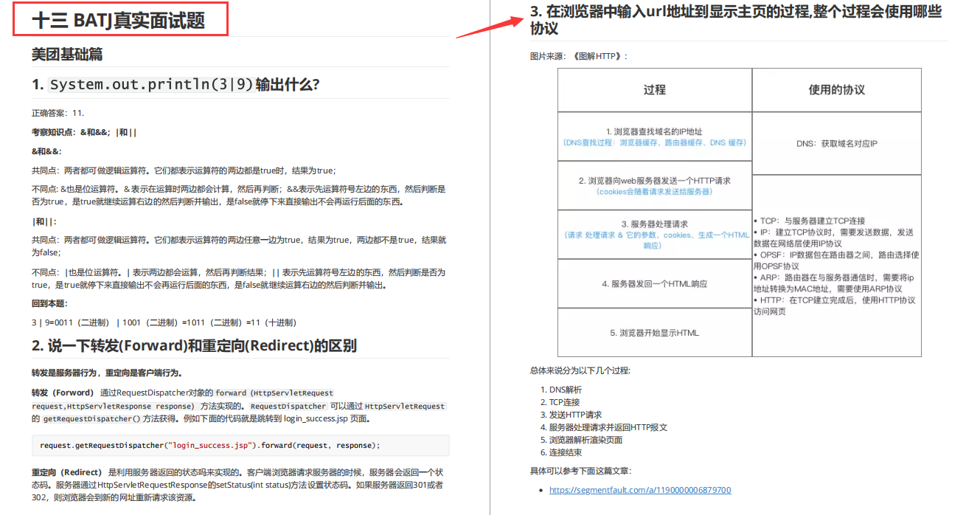Click the "重定向（Redirect）" paragraph start
This screenshot has width=980, height=515.
[67, 472]
